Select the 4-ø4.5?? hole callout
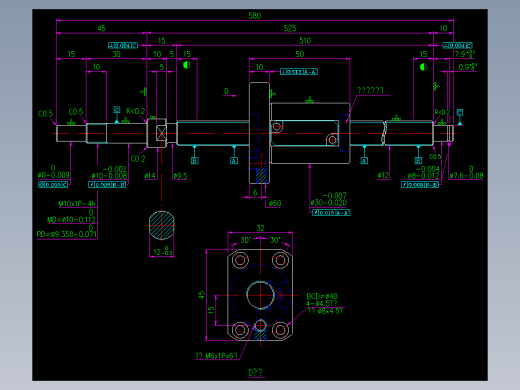Viewport: 520px width, 390px height. click(x=322, y=303)
